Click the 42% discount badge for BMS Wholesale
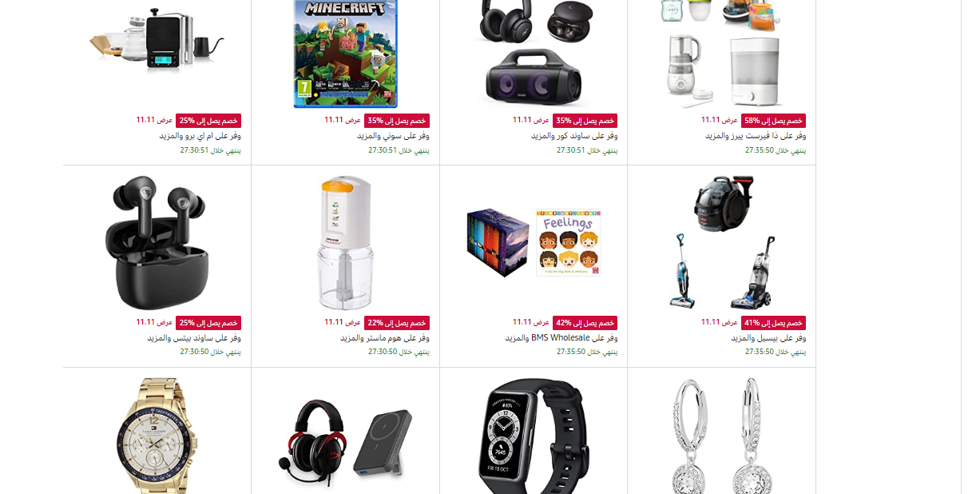 [585, 323]
